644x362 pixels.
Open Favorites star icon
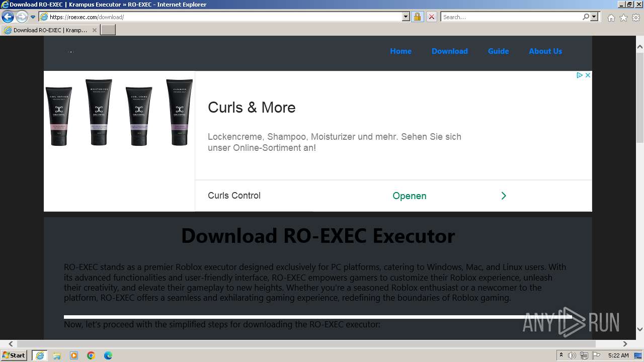tap(623, 18)
